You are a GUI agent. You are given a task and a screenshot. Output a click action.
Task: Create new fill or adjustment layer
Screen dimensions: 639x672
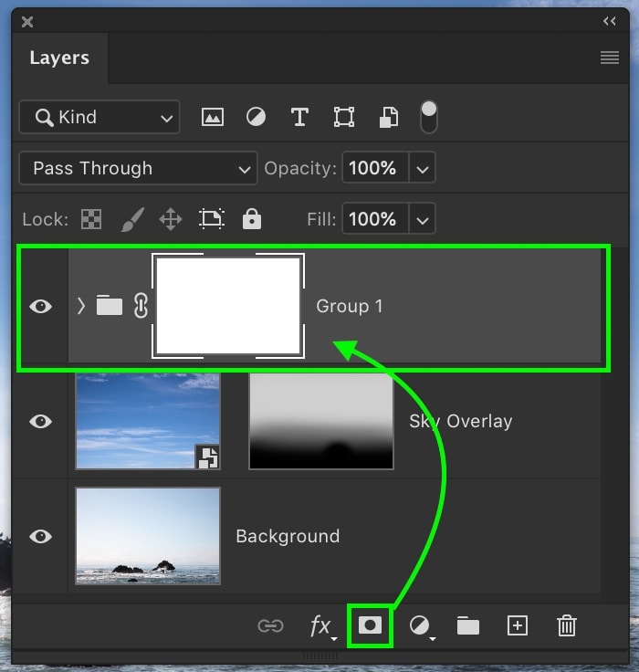point(420,625)
